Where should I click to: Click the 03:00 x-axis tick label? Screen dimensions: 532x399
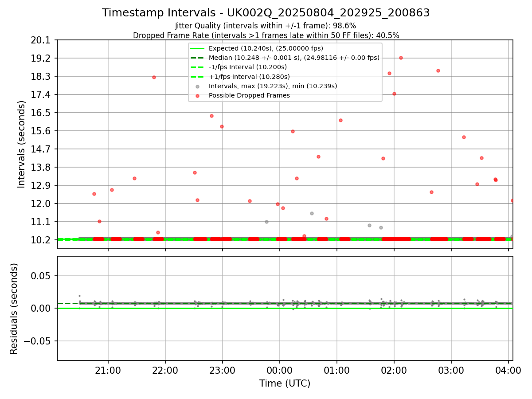pyautogui.click(x=451, y=370)
